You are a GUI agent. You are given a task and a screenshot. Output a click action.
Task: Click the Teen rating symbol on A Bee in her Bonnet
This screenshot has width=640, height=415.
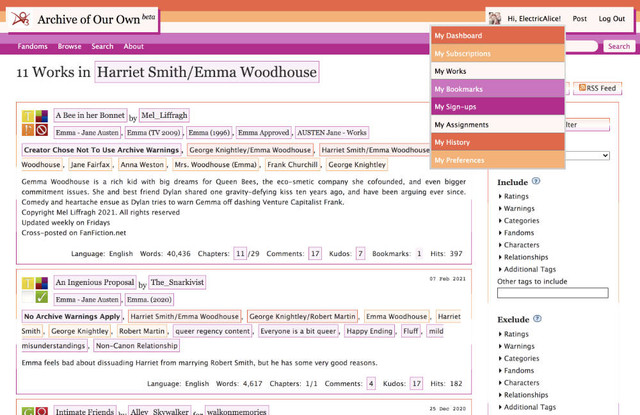click(28, 116)
